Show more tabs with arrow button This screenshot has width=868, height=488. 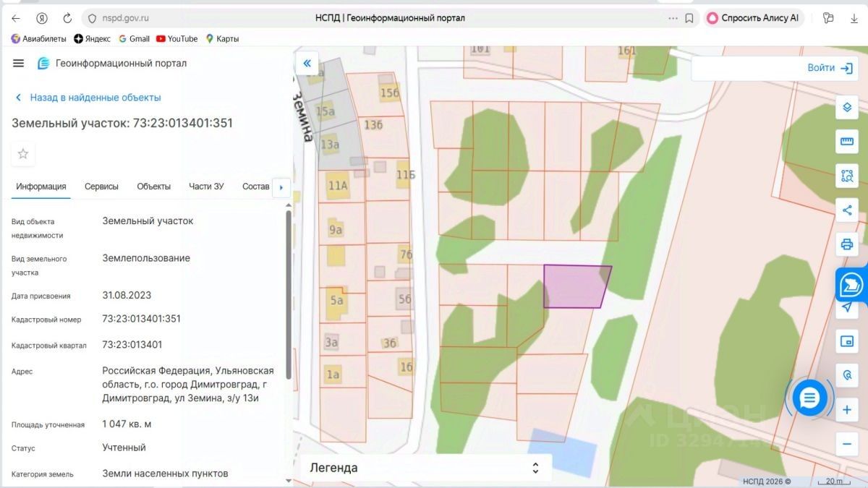[281, 187]
